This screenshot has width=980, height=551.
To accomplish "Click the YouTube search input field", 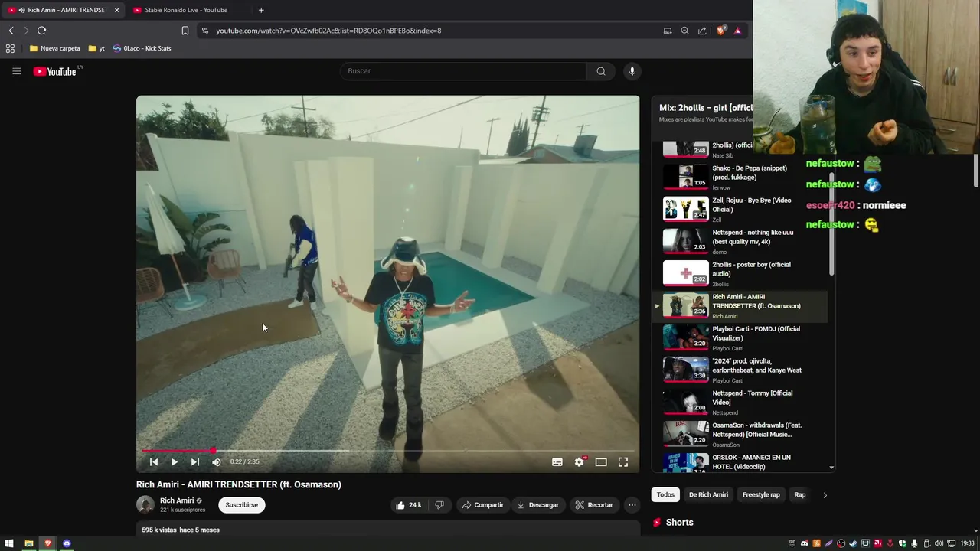I will (463, 71).
